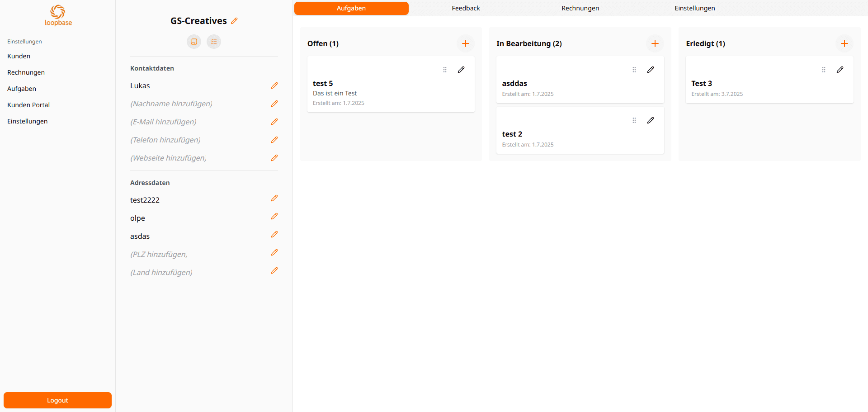The height and width of the screenshot is (412, 868).
Task: Edit the olpe city field
Action: pos(274,216)
